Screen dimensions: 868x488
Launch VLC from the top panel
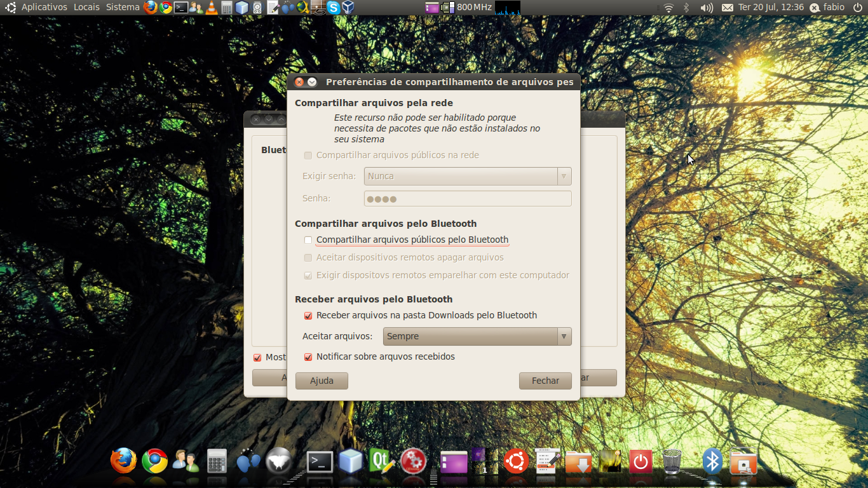[212, 8]
